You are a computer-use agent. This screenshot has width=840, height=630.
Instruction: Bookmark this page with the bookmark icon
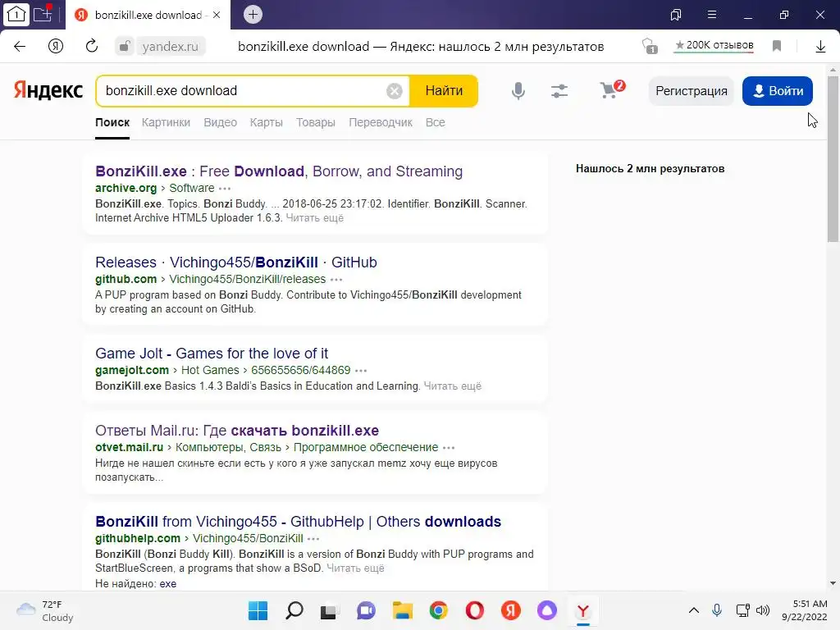777,46
